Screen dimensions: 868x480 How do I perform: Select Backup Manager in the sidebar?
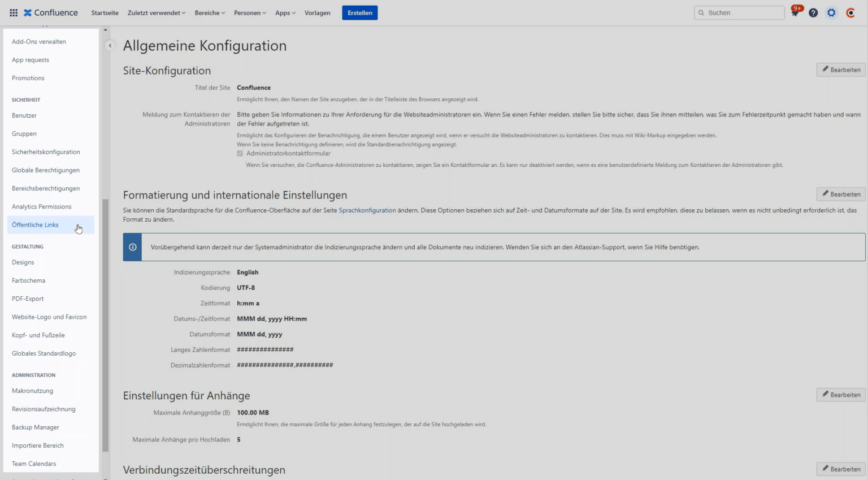35,427
